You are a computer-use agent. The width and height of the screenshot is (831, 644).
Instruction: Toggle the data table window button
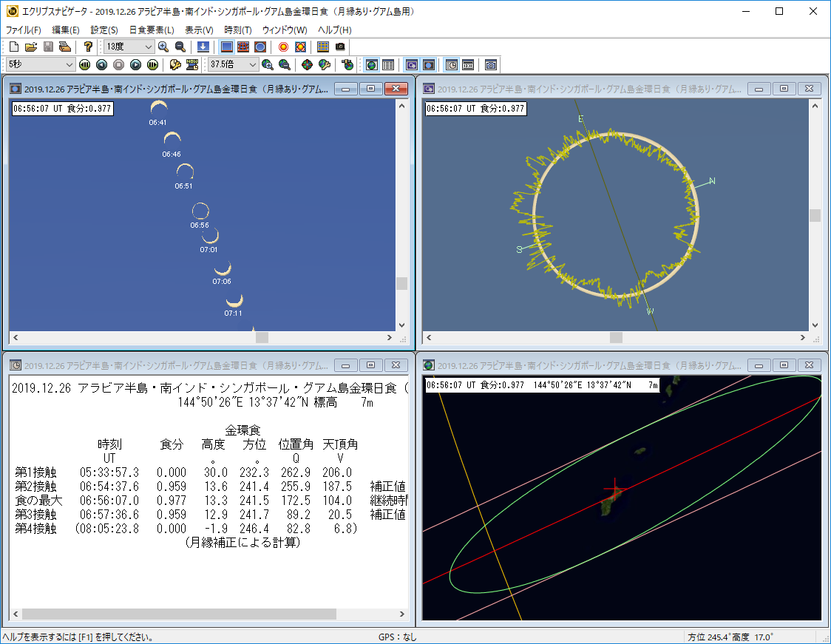pyautogui.click(x=388, y=64)
